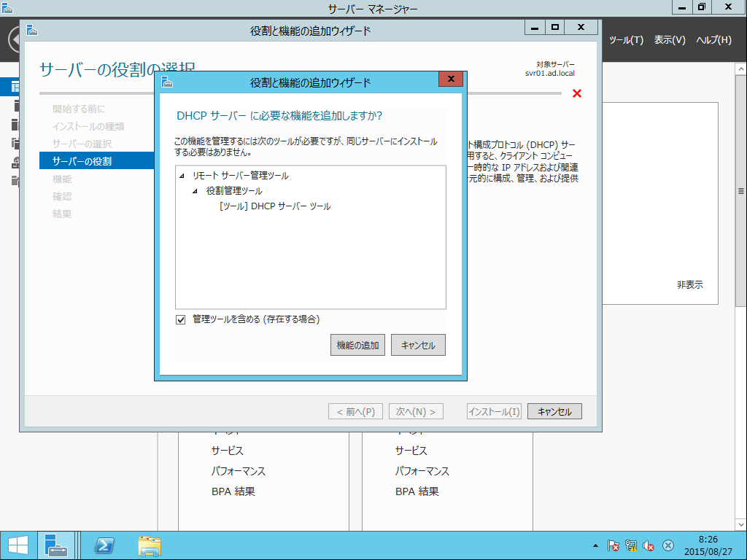This screenshot has width=747, height=560.
Task: Select the DHCP サーバー ツール tree item
Action: coord(275,206)
